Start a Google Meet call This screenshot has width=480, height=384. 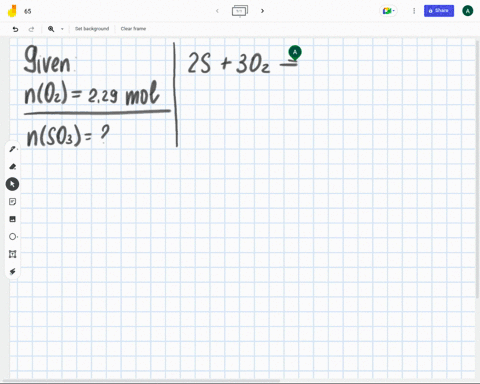[x=388, y=11]
